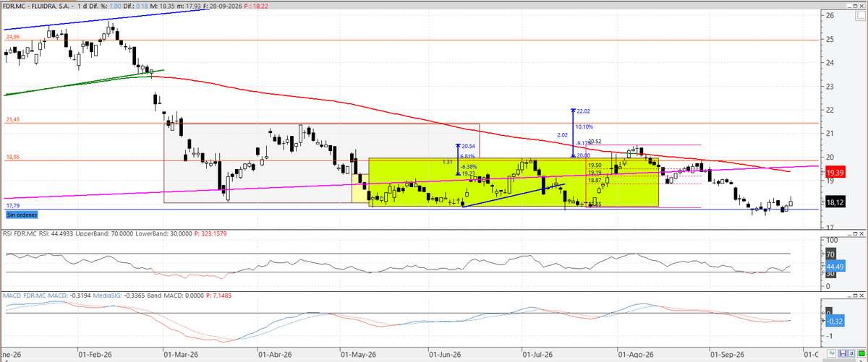
Task: Open the chart scale icon beside the price axis
Action: [861, 15]
